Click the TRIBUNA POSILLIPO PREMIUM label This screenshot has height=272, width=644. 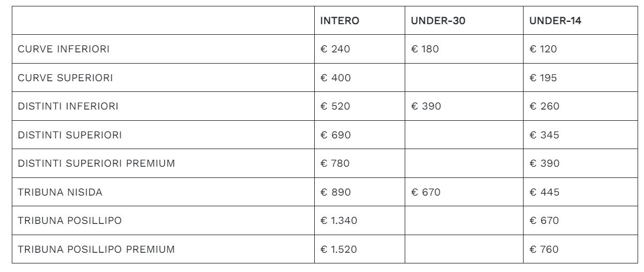tap(96, 249)
